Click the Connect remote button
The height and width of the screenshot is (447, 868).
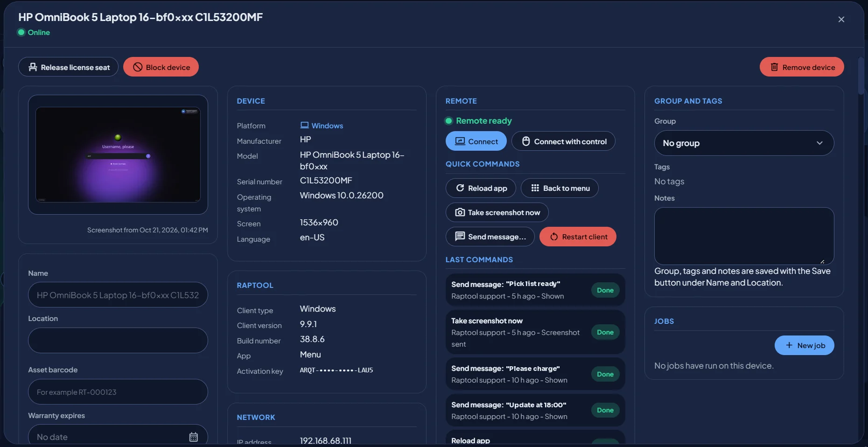476,141
